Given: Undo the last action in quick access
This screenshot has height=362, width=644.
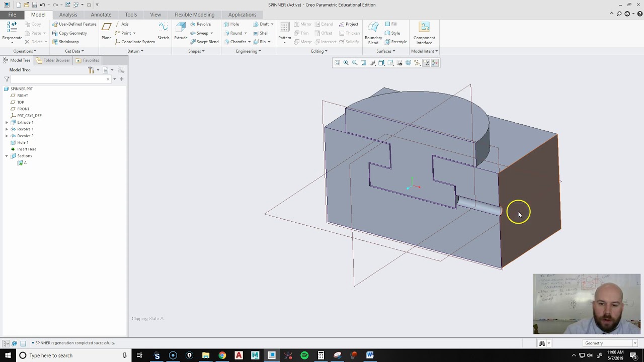Looking at the screenshot, I should click(43, 5).
